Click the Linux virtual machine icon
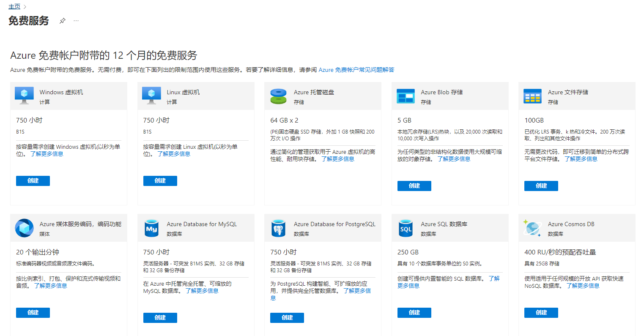The image size is (644, 336). pyautogui.click(x=151, y=96)
